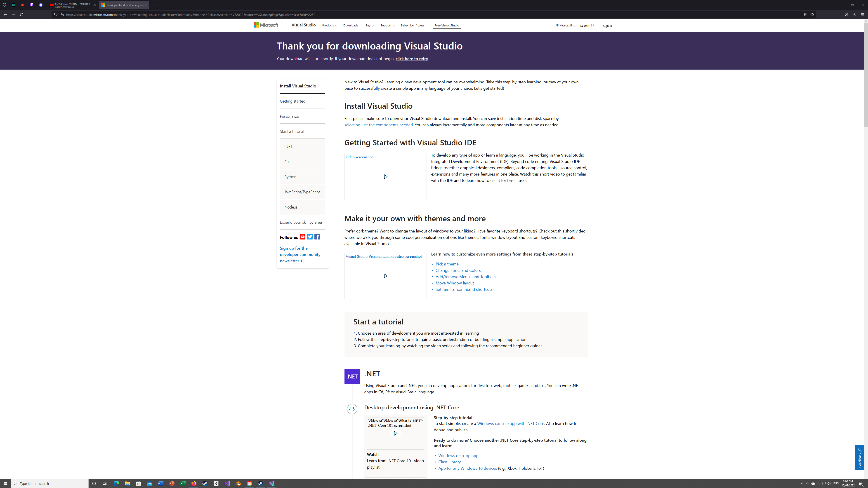868x488 pixels.
Task: Open Microsoft Edge from the taskbar
Action: (116, 484)
